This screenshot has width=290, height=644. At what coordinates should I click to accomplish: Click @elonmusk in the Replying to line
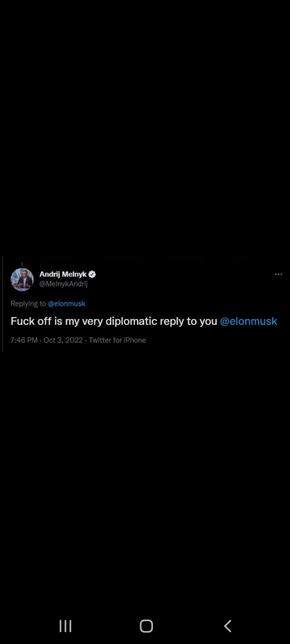(x=66, y=303)
